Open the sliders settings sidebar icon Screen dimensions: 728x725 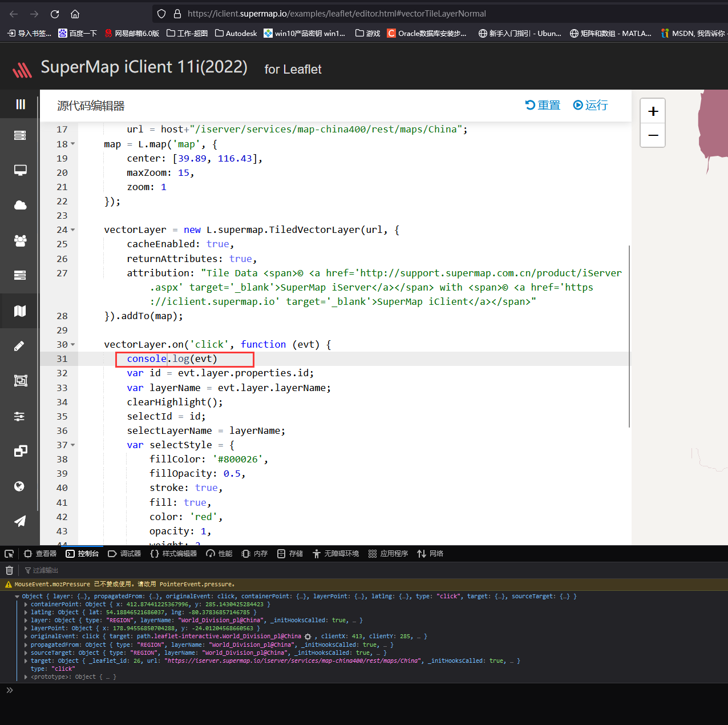19,416
